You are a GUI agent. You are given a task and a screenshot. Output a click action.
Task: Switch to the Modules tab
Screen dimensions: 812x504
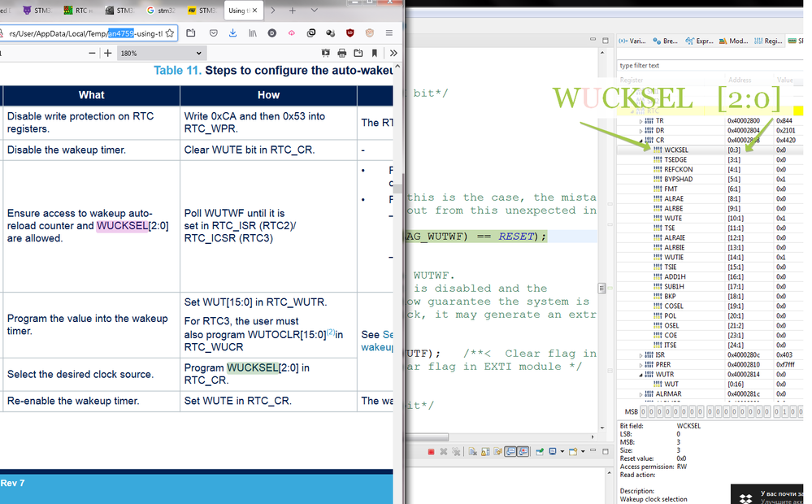coord(733,41)
